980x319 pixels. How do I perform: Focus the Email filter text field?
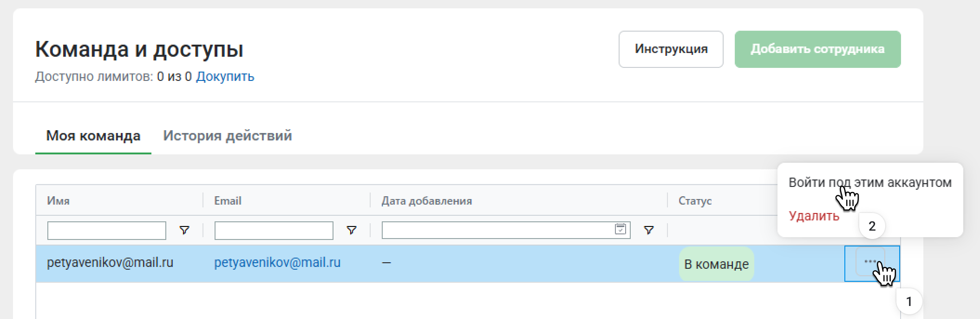click(x=274, y=231)
